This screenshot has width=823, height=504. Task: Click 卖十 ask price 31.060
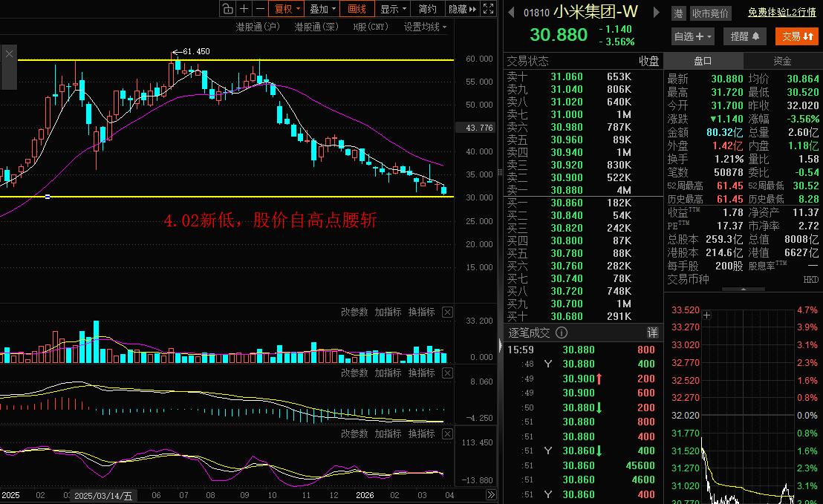click(x=566, y=76)
